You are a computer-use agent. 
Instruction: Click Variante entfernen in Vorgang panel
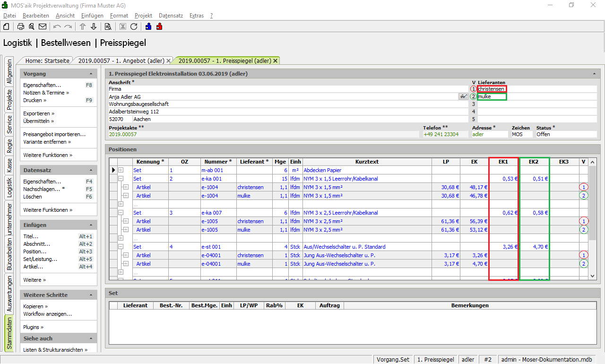pos(46,142)
